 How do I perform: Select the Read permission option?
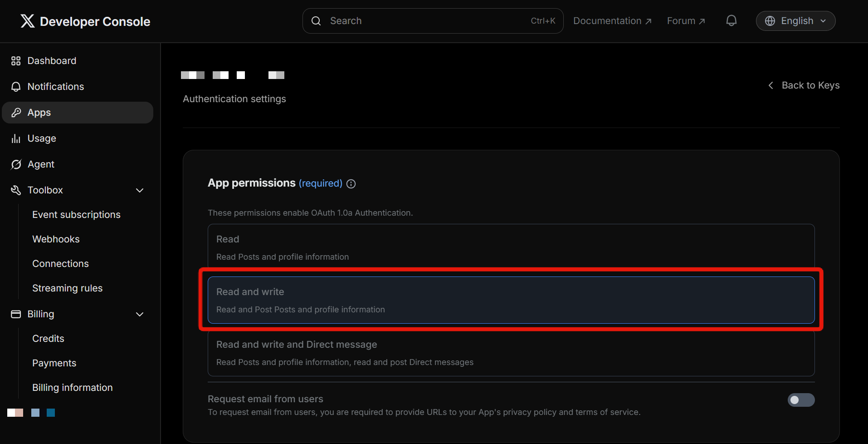(x=511, y=247)
